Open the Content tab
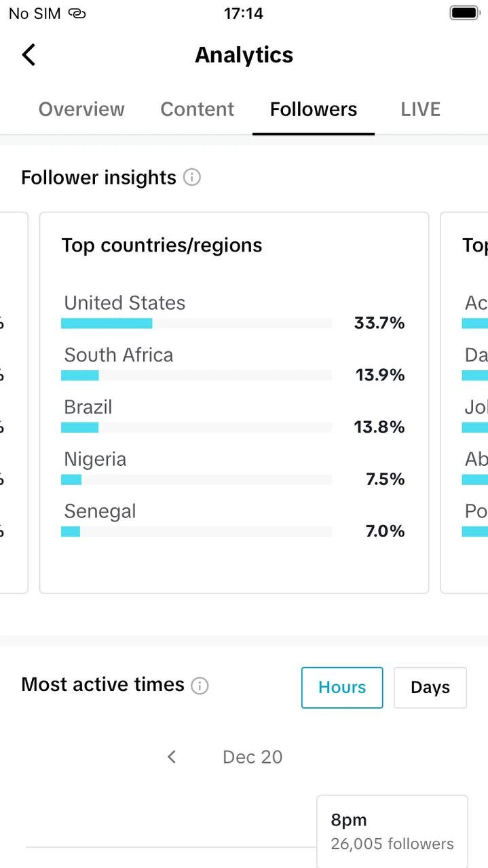 point(198,109)
